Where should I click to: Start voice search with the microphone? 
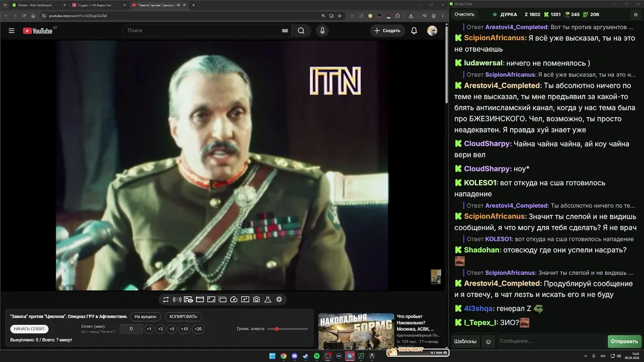tap(323, 31)
